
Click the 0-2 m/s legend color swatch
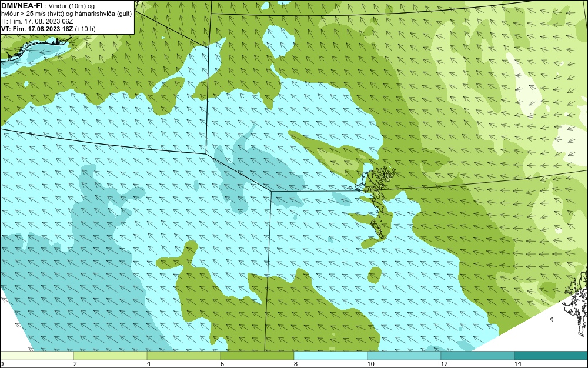click(36, 356)
